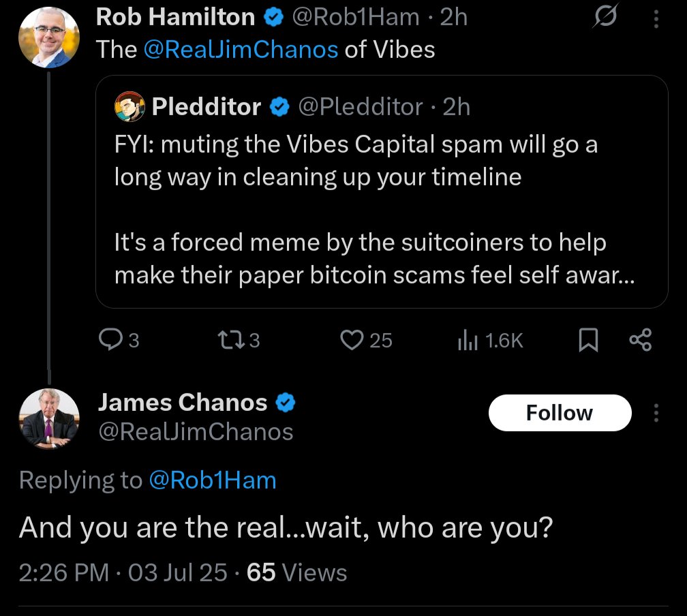Open the reply icon on Pledditor's quote tweet
Screen dimensions: 687x616
click(110, 339)
